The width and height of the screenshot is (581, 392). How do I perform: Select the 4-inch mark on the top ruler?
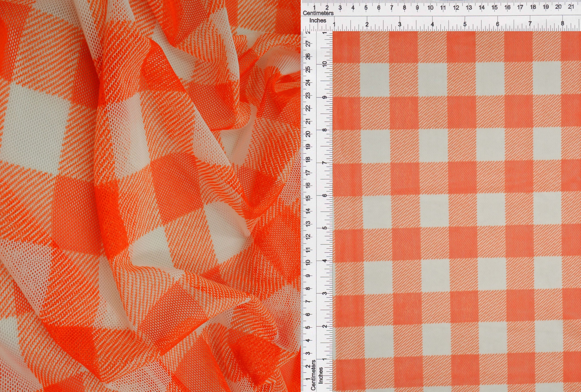[432, 24]
